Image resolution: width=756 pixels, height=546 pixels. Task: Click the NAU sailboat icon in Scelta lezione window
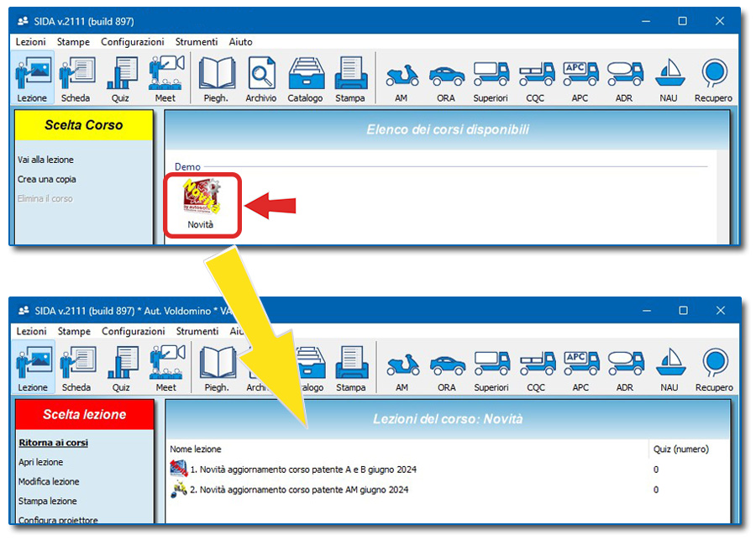669,368
